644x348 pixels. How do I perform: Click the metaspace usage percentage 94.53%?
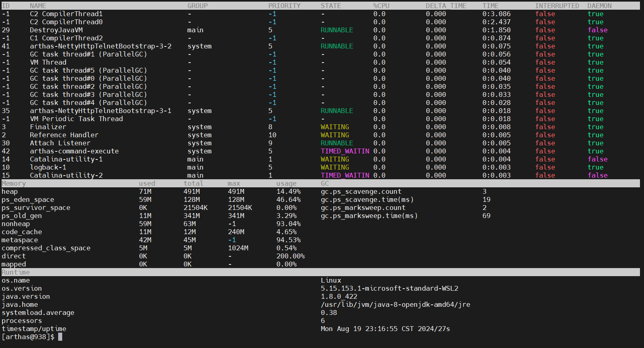pos(288,240)
